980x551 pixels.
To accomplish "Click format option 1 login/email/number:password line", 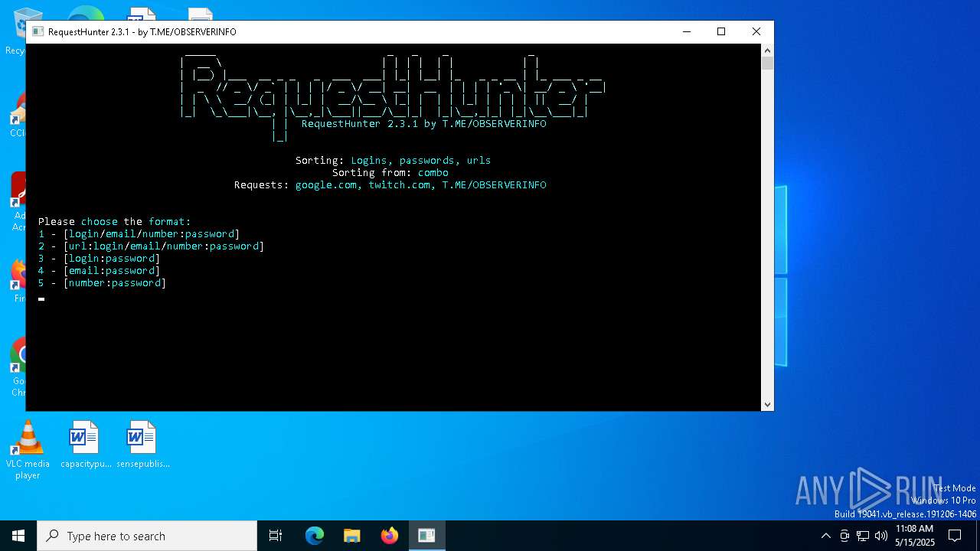I will point(139,233).
